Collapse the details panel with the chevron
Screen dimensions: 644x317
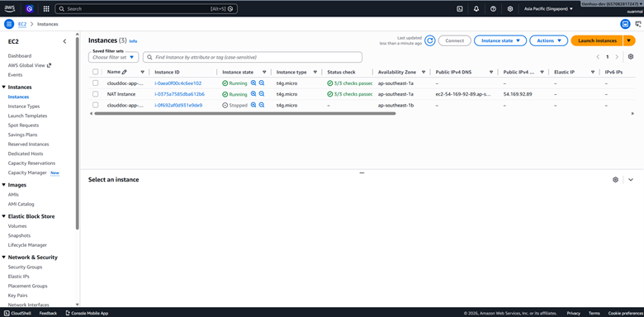(631, 179)
